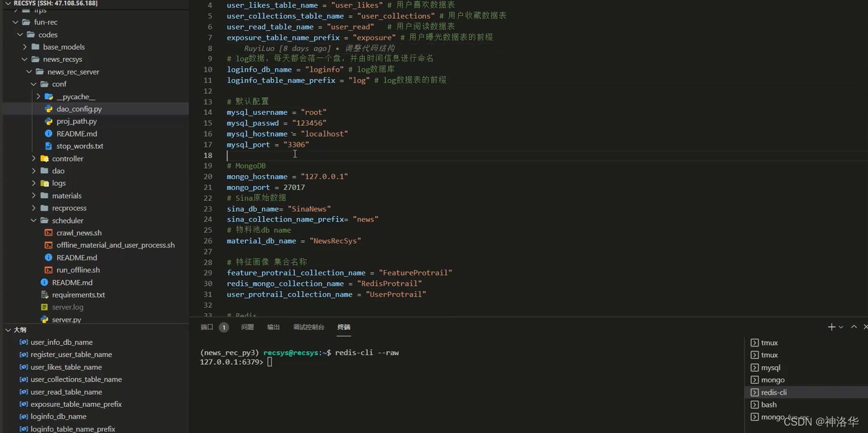868x433 pixels.
Task: Collapse the news_rec_server folder
Action: tap(29, 72)
